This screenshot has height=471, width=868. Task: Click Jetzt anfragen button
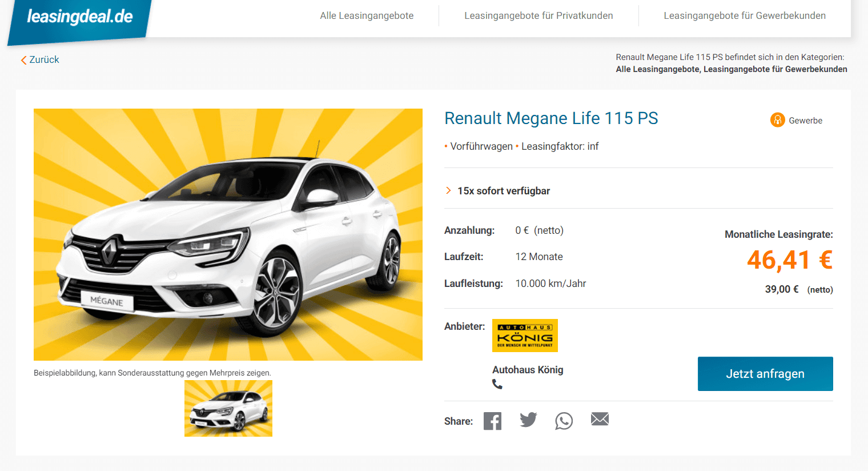pos(765,374)
